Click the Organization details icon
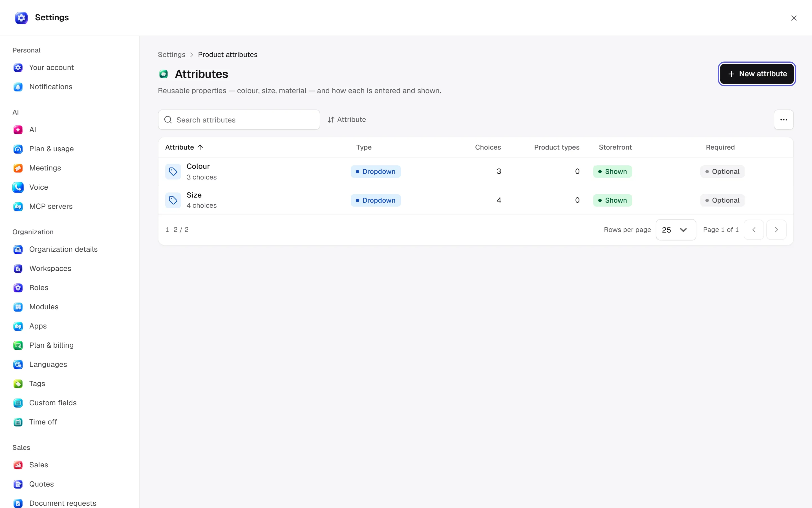 pyautogui.click(x=18, y=249)
